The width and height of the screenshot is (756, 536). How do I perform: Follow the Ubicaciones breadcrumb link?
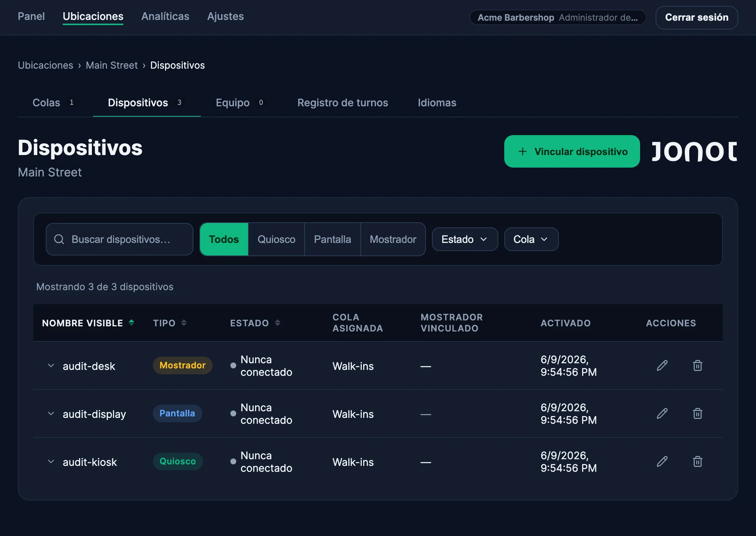pos(45,65)
